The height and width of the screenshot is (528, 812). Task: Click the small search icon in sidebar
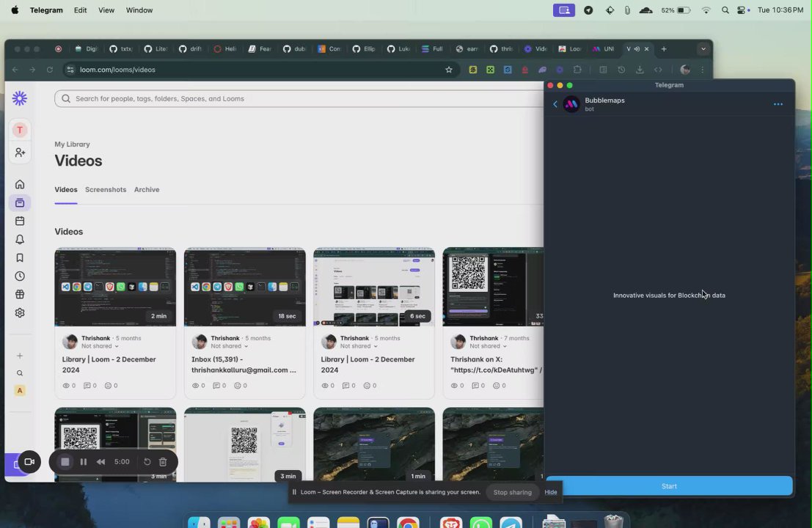(20, 373)
